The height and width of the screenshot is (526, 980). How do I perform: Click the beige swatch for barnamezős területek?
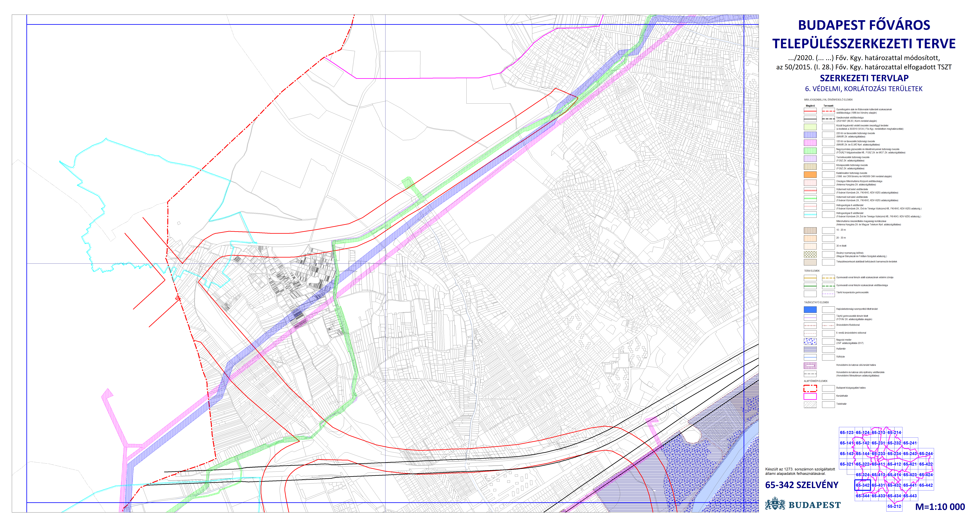coord(810,262)
